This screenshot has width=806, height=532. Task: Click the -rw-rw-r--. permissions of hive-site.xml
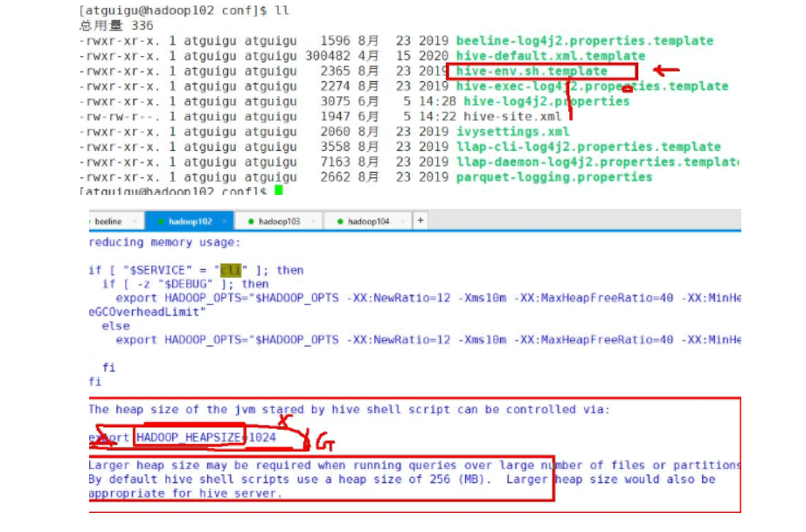119,116
